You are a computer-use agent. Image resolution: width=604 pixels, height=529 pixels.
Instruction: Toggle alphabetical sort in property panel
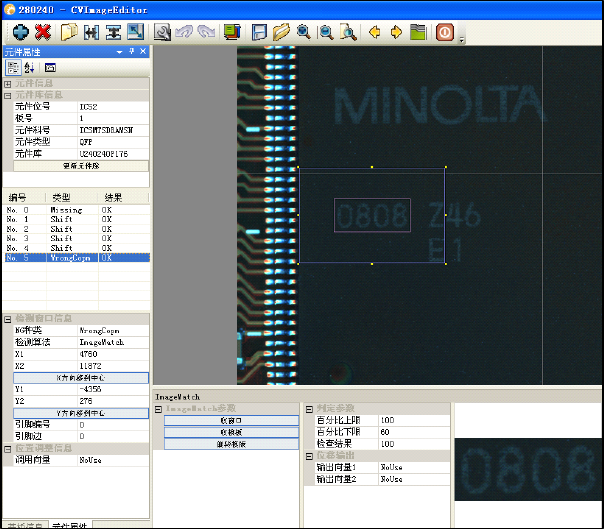(29, 67)
